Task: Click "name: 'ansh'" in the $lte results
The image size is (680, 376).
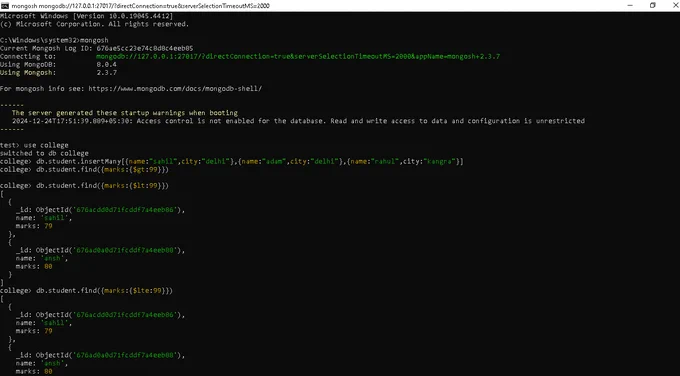Action: click(x=42, y=363)
